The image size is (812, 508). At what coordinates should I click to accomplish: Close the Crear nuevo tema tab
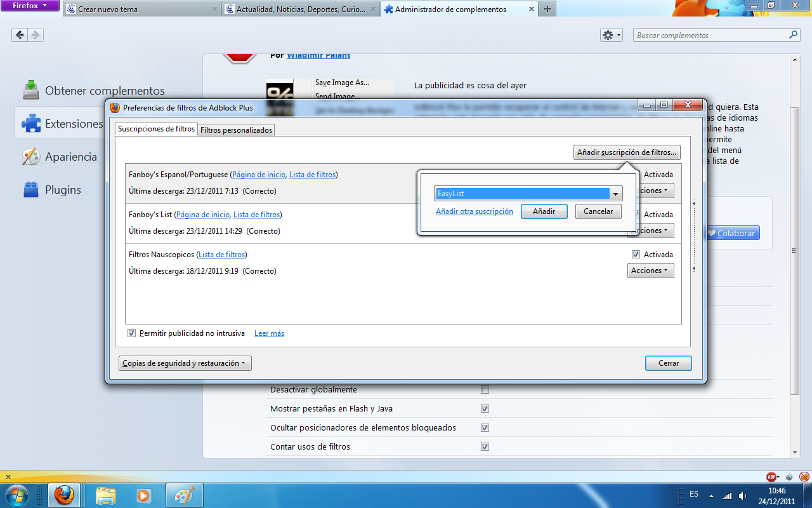[x=214, y=10]
